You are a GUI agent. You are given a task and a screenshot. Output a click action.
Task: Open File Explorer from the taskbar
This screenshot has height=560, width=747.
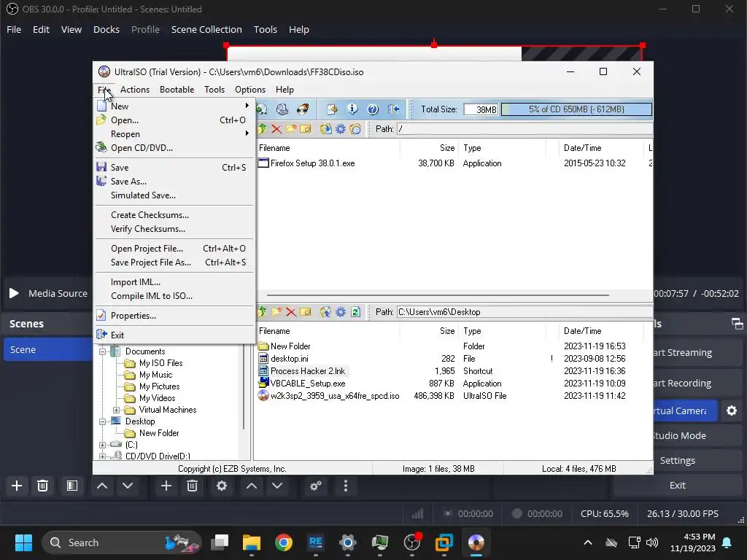pos(252,542)
